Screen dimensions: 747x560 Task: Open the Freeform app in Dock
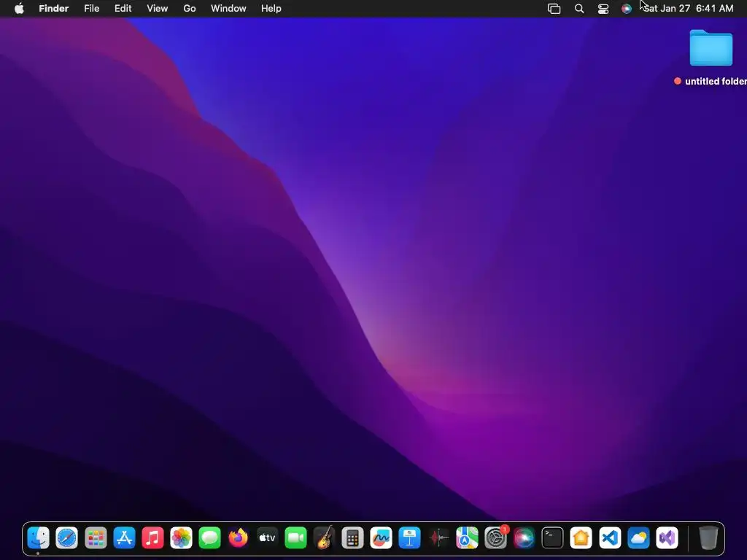click(381, 538)
